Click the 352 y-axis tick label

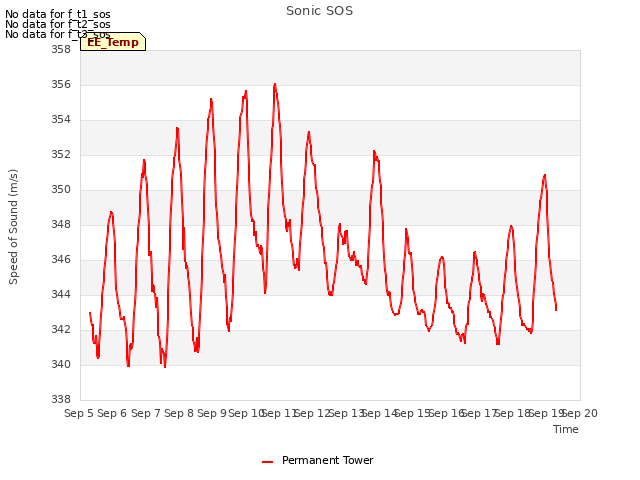pyautogui.click(x=61, y=154)
